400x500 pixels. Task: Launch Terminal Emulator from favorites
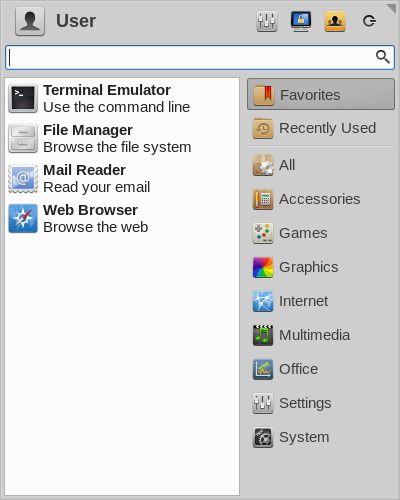point(122,98)
